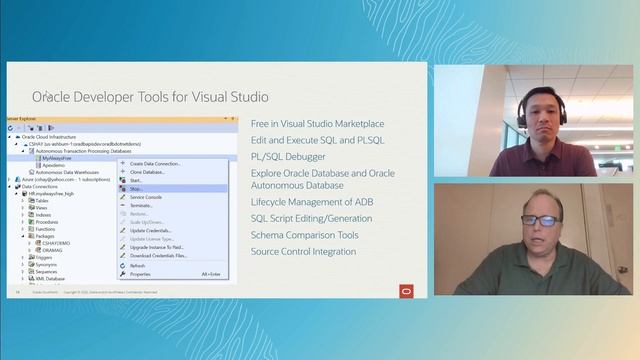The image size is (640, 360).
Task: Open Properties from the context menu
Action: click(x=173, y=274)
